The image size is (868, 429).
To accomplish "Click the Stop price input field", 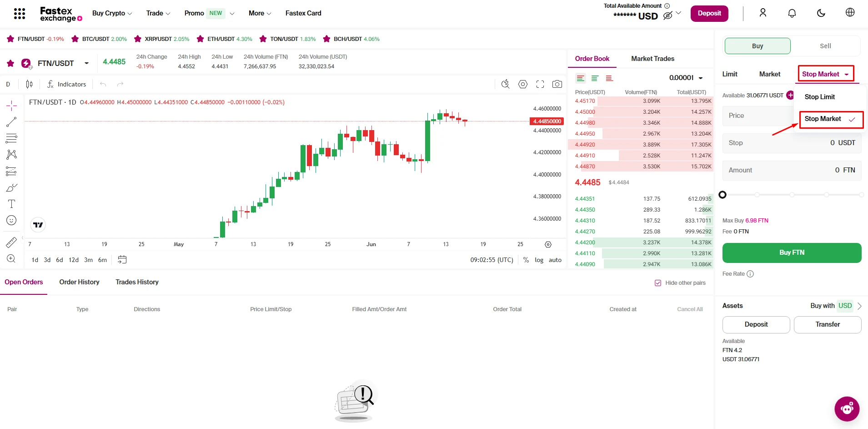I will [x=791, y=143].
